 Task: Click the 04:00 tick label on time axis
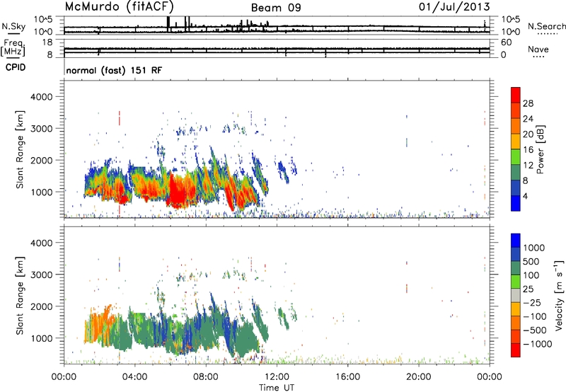135,377
